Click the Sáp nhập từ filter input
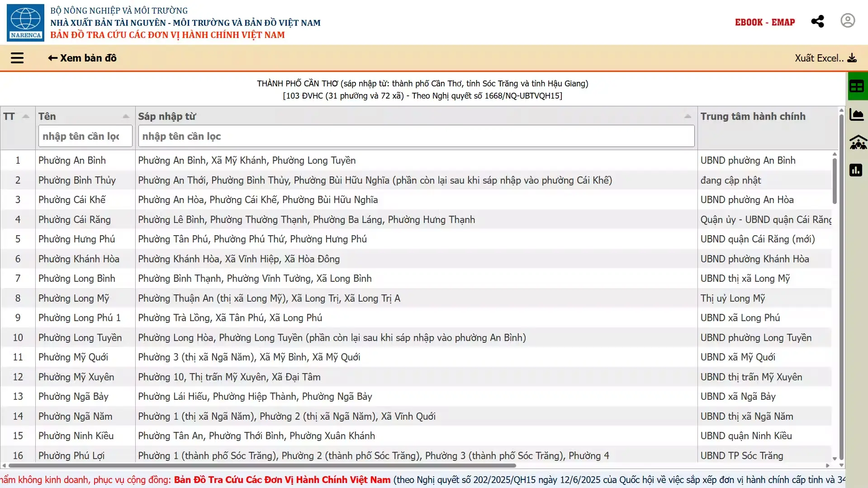Viewport: 868px width, 488px height. pyautogui.click(x=416, y=136)
